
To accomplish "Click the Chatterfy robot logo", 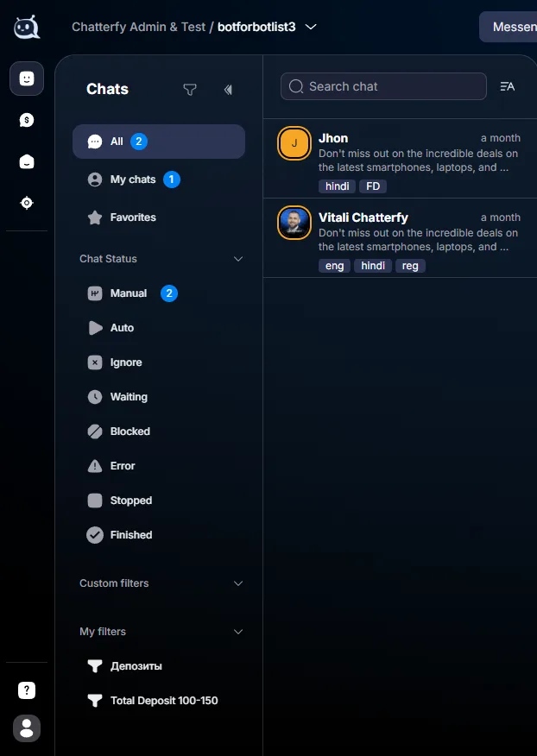I will [x=27, y=27].
